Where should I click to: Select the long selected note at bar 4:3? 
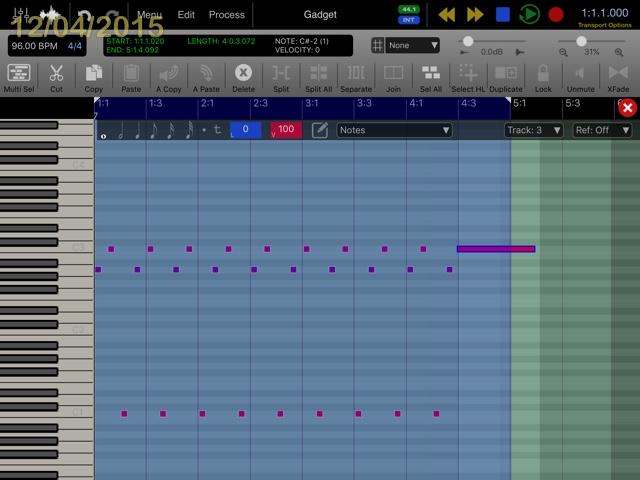coord(496,249)
